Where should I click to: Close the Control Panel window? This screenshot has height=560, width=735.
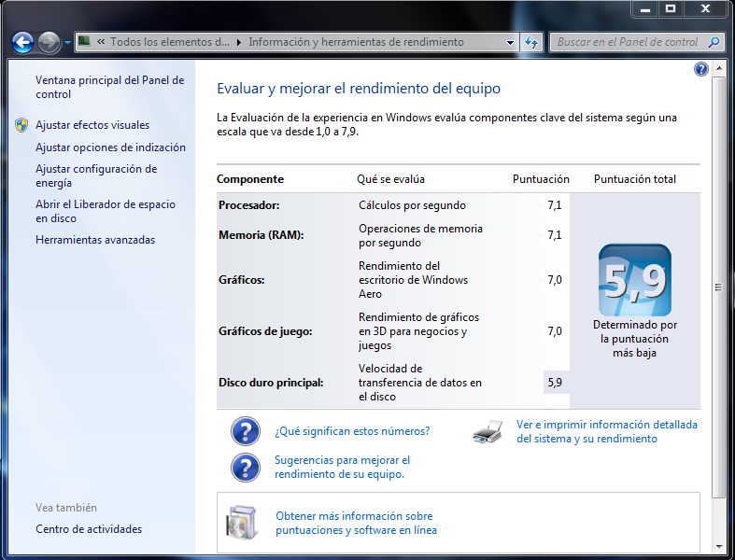point(705,9)
